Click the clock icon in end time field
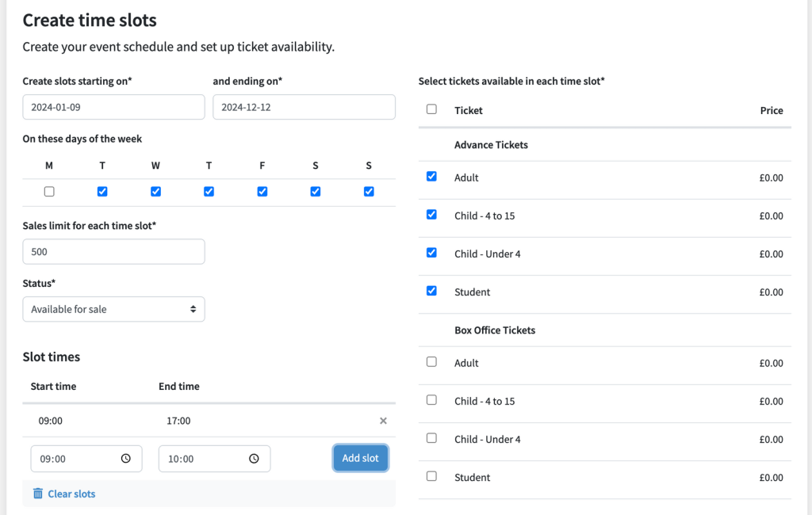812x515 pixels. (x=254, y=459)
